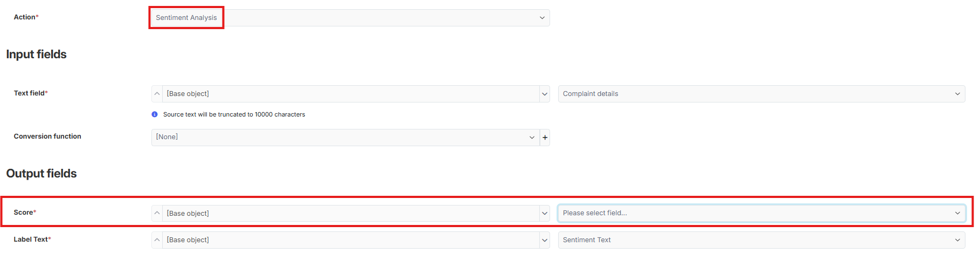This screenshot has width=980, height=260.
Task: Open the Complaint details field dropdown
Action: pyautogui.click(x=761, y=94)
